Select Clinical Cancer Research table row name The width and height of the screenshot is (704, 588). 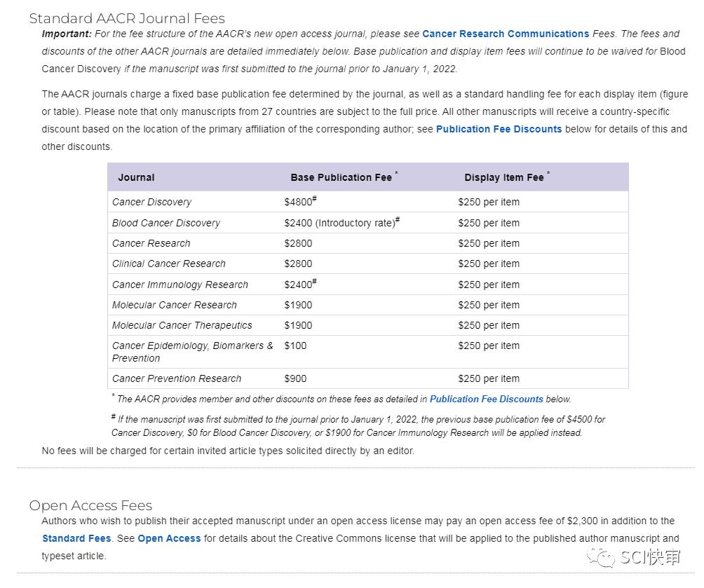point(169,264)
